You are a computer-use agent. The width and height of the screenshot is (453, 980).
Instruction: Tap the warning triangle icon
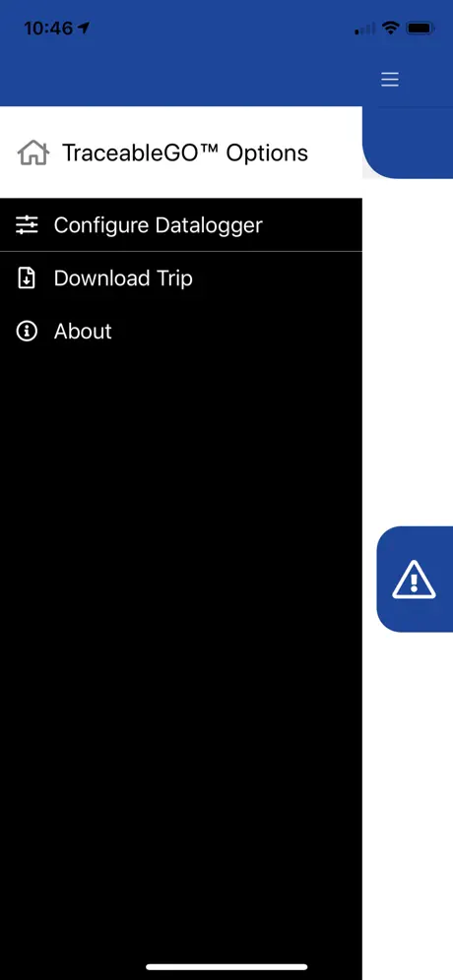click(414, 580)
